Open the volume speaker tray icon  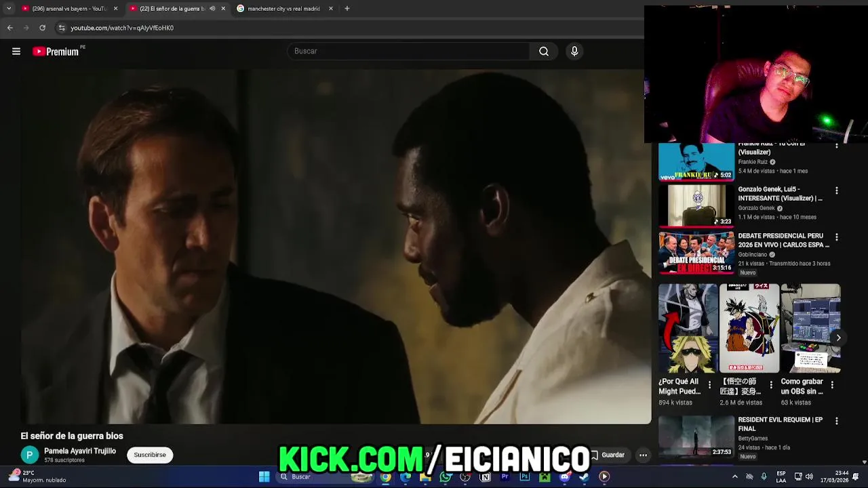[x=809, y=476]
